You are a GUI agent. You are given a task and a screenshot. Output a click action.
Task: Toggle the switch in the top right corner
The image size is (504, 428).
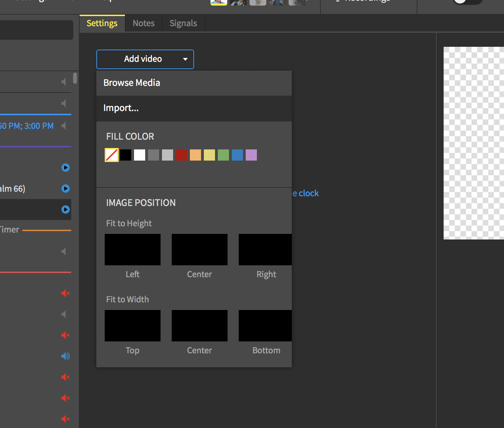467,1
